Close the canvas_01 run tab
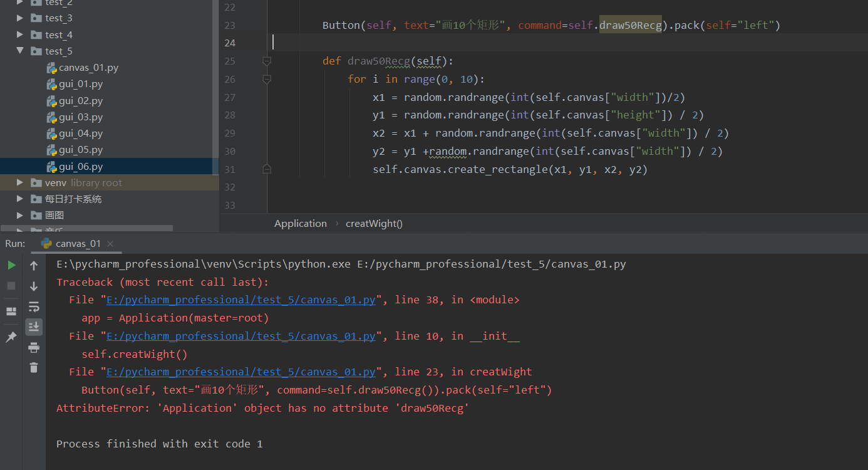 (110, 244)
